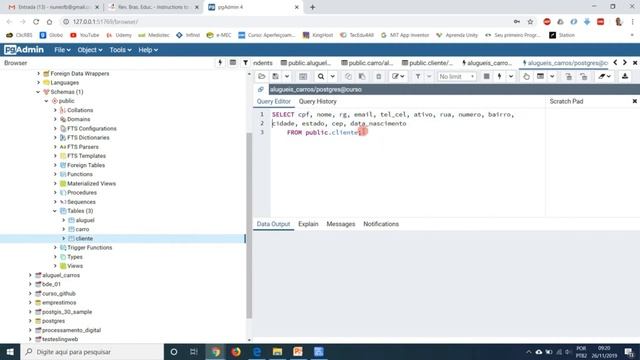Select the Data Output tab
640x360 pixels.
tap(273, 224)
